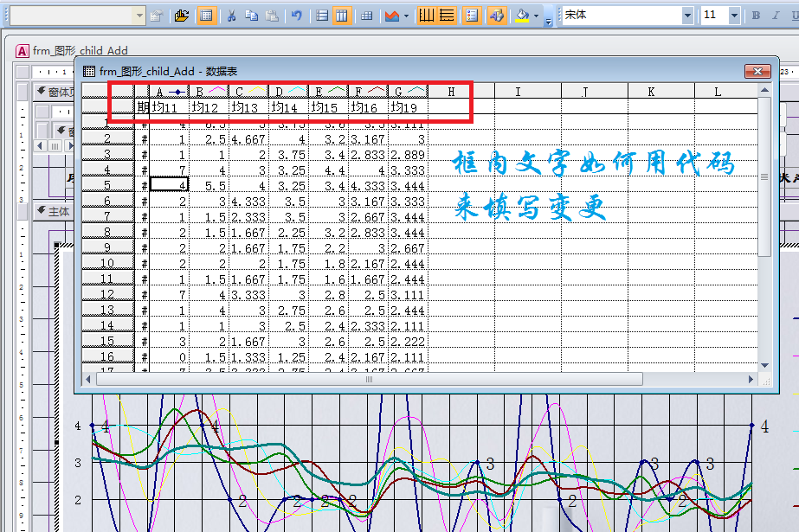
Task: Select row 5 header in datasheet
Action: (x=108, y=185)
